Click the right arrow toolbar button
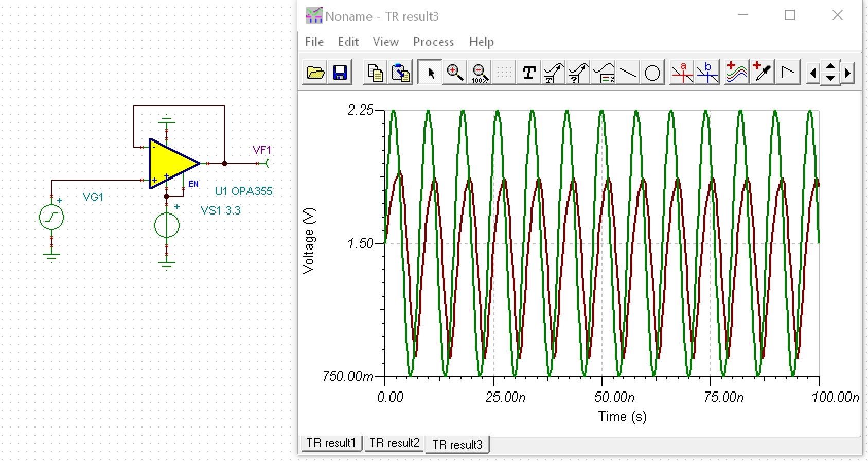Image resolution: width=868 pixels, height=463 pixels. [x=847, y=73]
